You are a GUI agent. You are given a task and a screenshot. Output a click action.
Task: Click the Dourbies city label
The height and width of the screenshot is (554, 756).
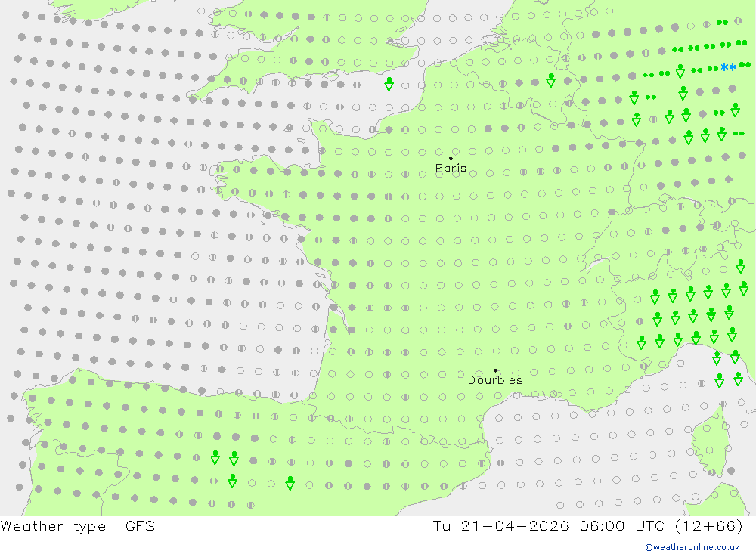[x=495, y=380]
